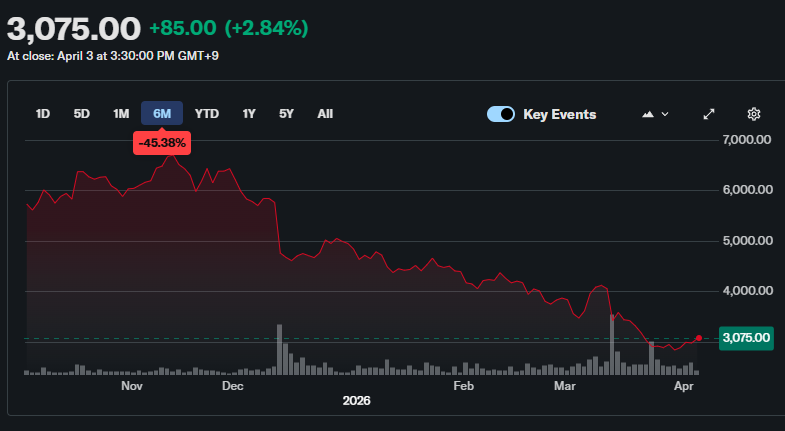Select the 6M time range
This screenshot has height=431, width=785.
tap(162, 114)
